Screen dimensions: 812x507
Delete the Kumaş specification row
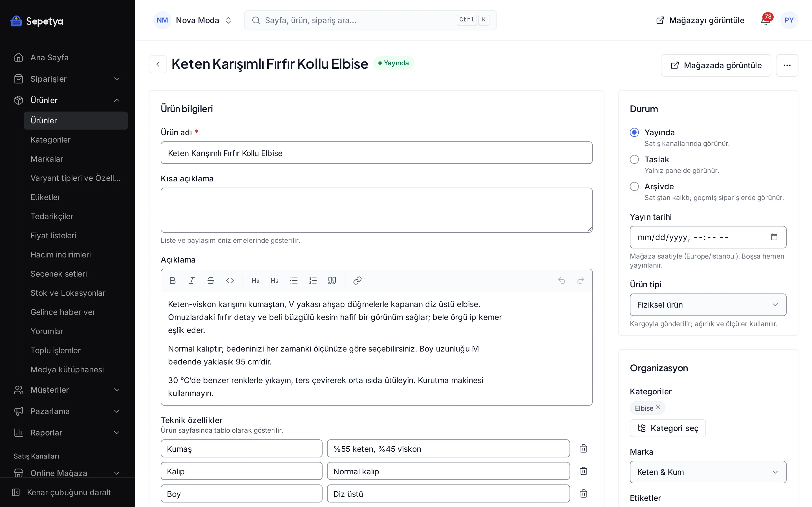pyautogui.click(x=584, y=448)
